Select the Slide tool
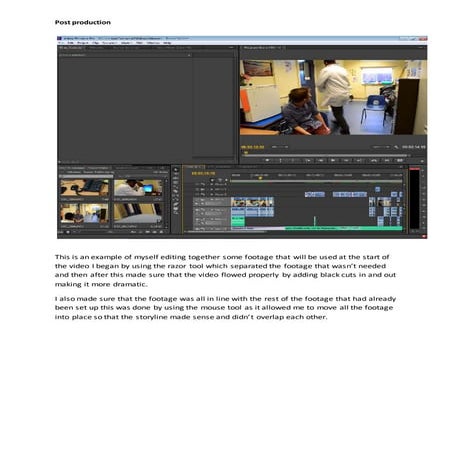The height and width of the screenshot is (453, 453). pos(176,200)
